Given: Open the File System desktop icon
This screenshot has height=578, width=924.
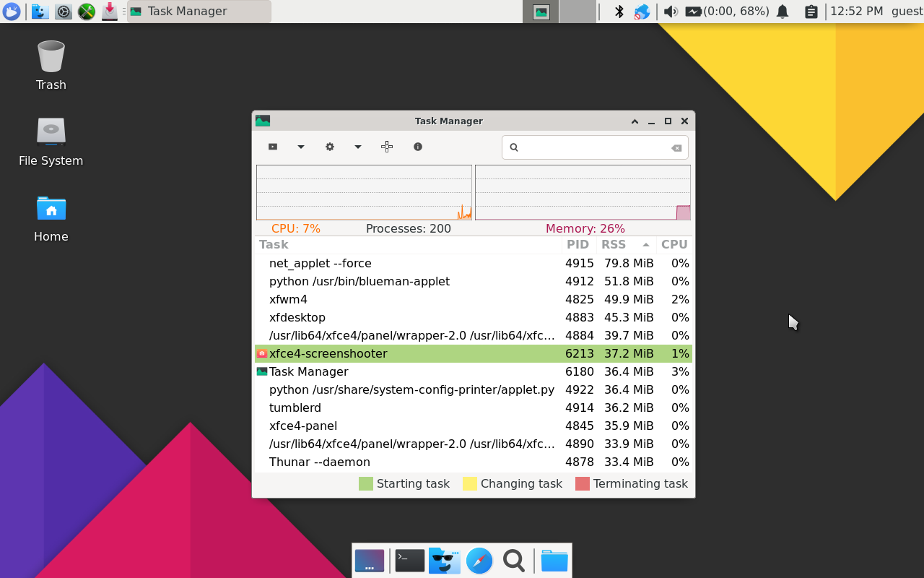Looking at the screenshot, I should click(51, 142).
